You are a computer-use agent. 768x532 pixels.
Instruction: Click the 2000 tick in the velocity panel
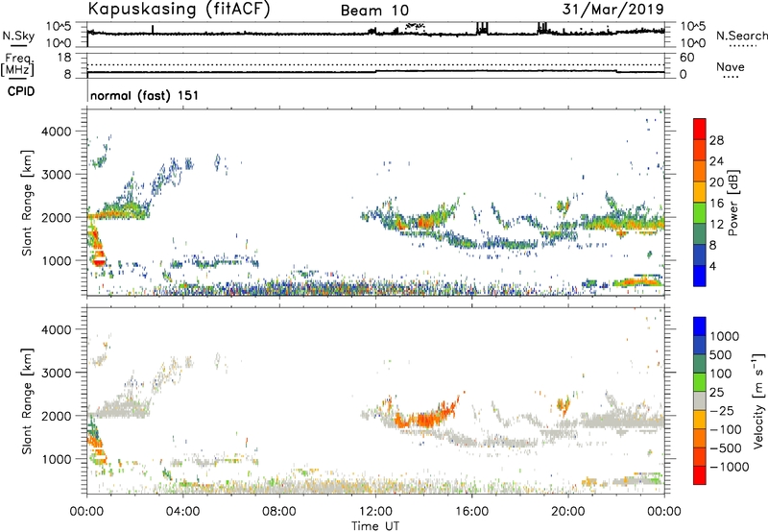(57, 416)
